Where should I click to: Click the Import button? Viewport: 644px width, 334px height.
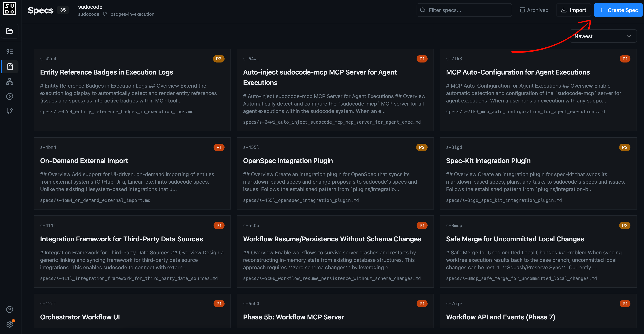573,10
